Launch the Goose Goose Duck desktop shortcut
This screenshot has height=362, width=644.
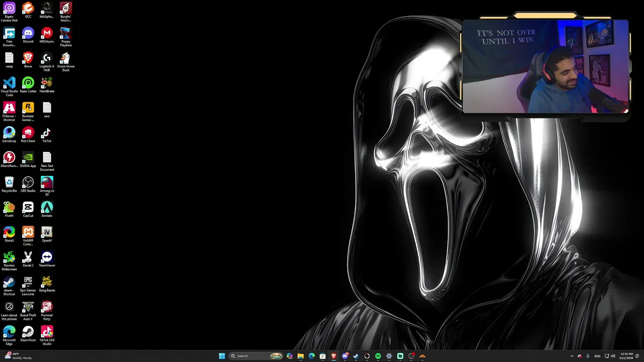tap(65, 62)
